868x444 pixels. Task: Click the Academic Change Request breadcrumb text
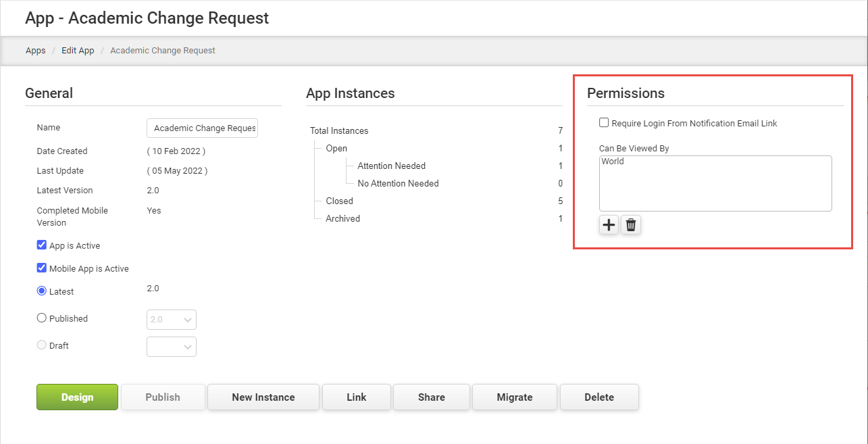tap(163, 51)
